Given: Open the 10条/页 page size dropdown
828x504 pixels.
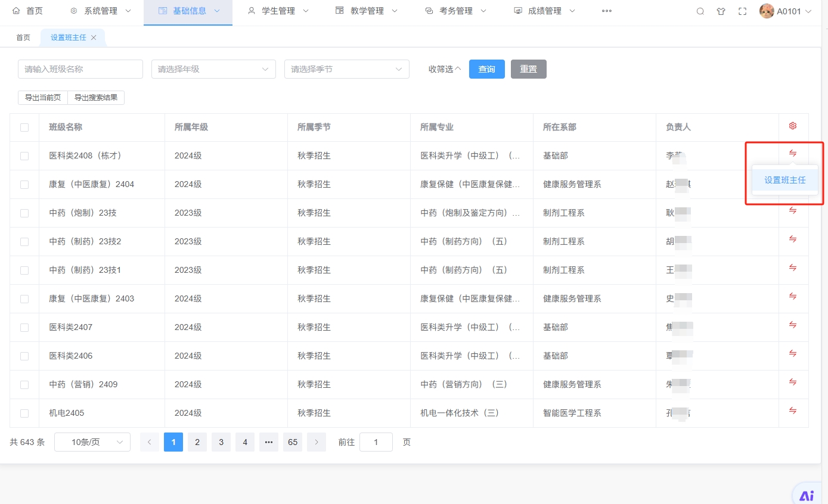Looking at the screenshot, I should click(92, 442).
